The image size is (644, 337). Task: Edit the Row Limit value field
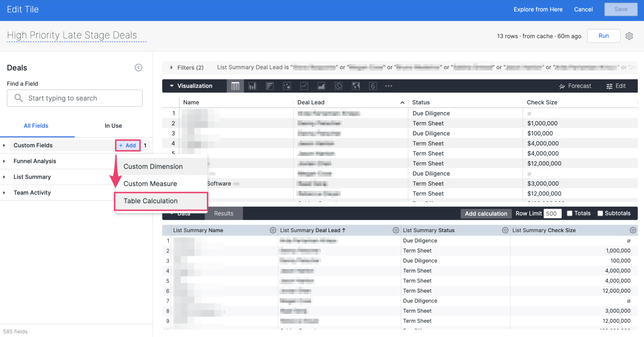pyautogui.click(x=552, y=213)
